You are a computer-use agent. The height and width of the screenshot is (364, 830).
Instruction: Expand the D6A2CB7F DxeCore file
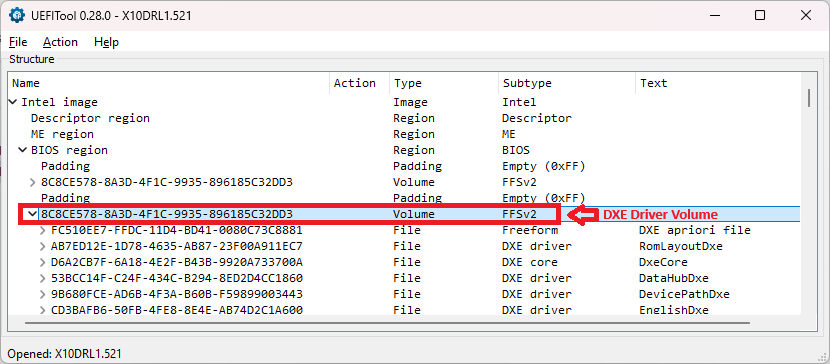point(43,262)
